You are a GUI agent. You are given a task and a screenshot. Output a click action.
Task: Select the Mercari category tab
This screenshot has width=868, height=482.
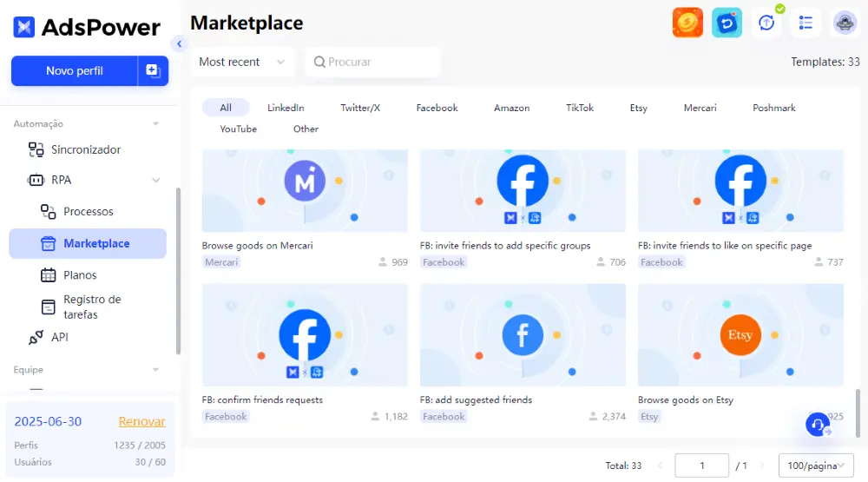click(700, 108)
